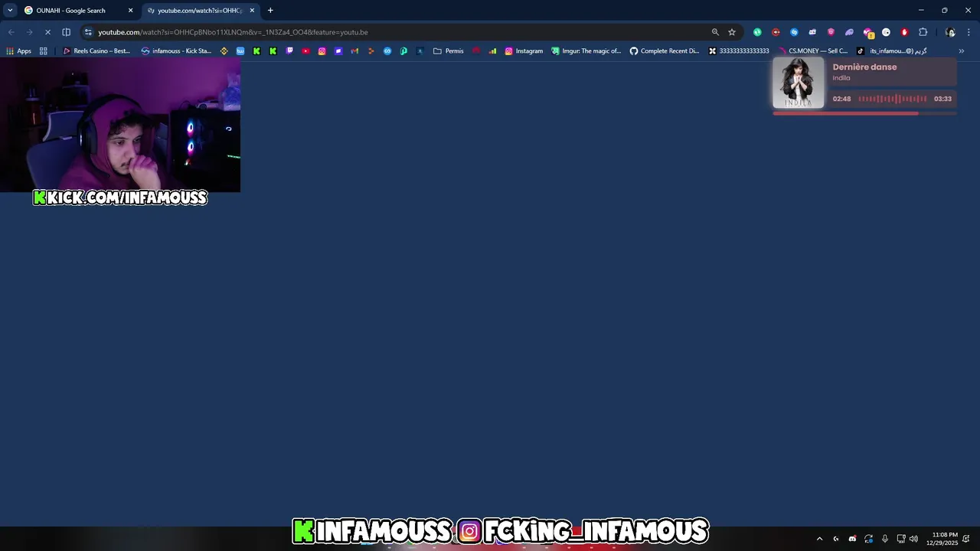Open the labeled Instagram bookmark
Viewport: 980px width, 551px height.
tap(524, 51)
